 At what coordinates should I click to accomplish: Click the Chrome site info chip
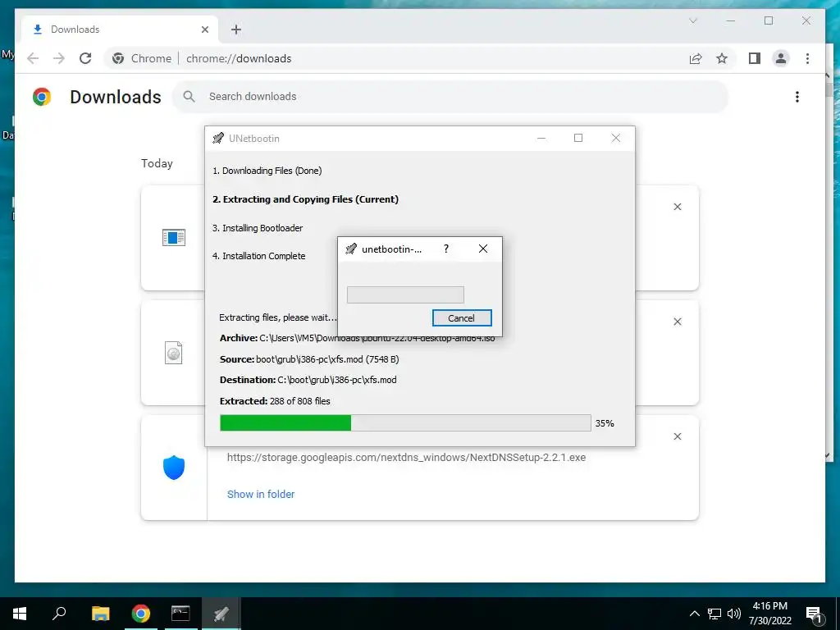point(142,58)
